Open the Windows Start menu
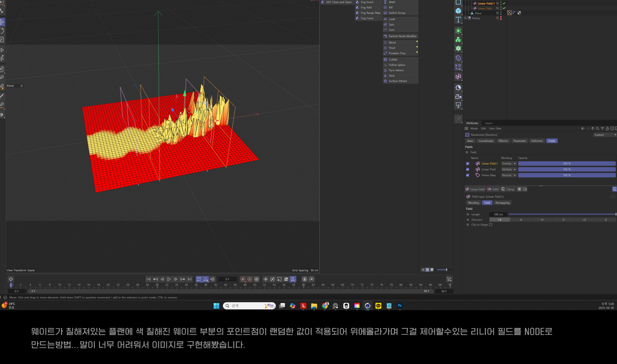Screen dimensions: 617x364 pyautogui.click(x=216, y=306)
